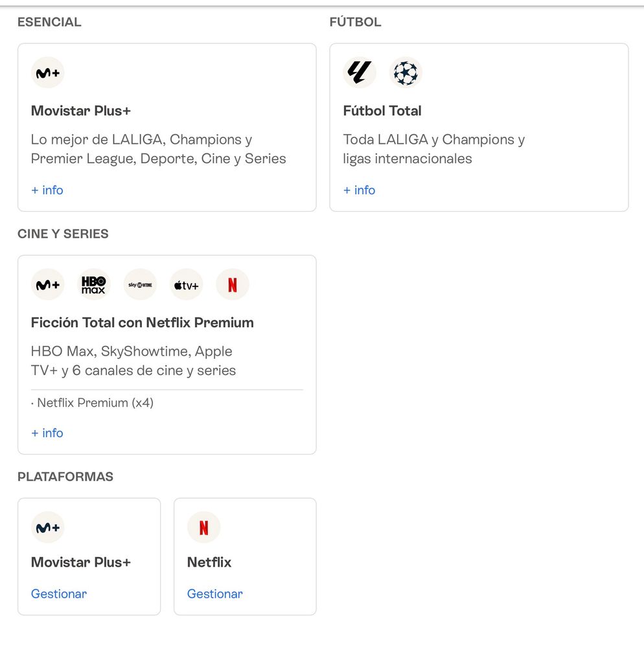Select Movistar Plus+ title in Esencial card
Viewport: 644px width, 647px height.
(81, 111)
